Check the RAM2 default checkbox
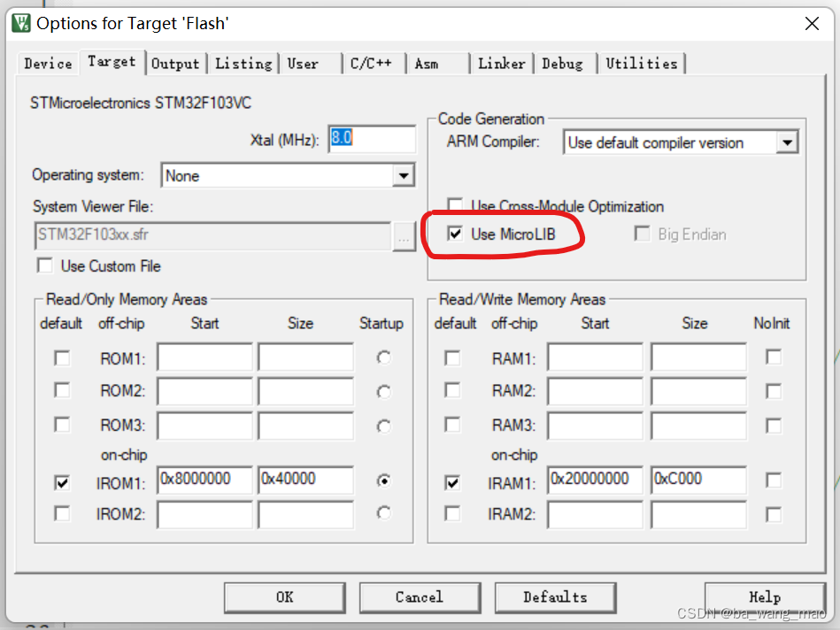The width and height of the screenshot is (840, 630). coord(452,390)
